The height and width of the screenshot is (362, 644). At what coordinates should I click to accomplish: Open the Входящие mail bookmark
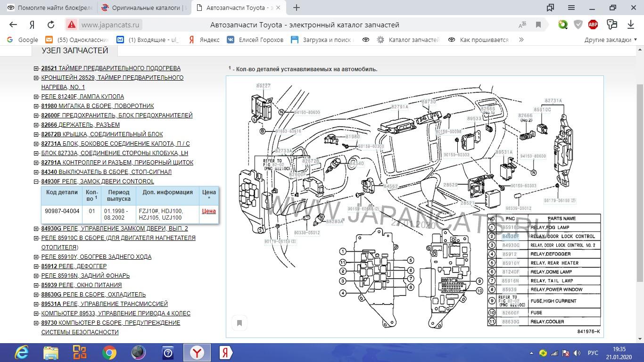(x=148, y=40)
